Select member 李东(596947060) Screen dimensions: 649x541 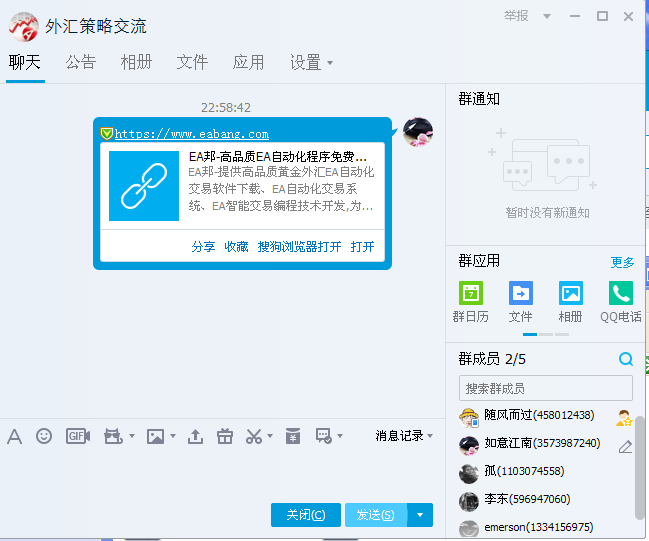pyautogui.click(x=546, y=501)
